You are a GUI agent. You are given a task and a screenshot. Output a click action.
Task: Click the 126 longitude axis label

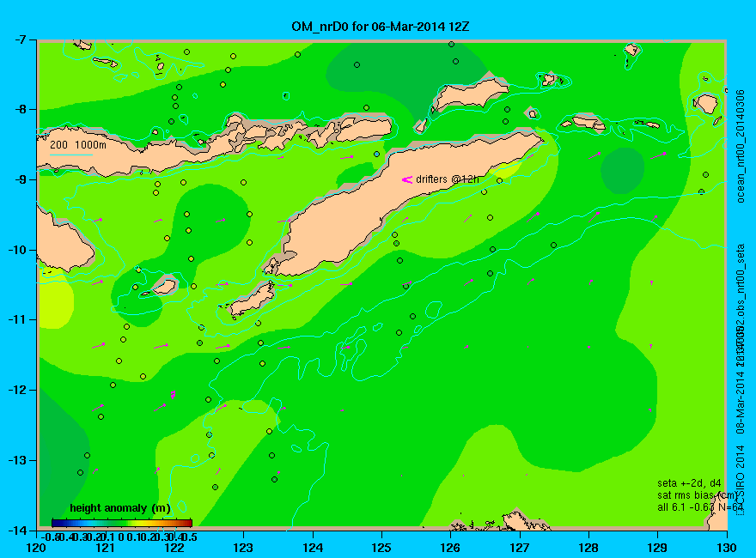coord(450,549)
